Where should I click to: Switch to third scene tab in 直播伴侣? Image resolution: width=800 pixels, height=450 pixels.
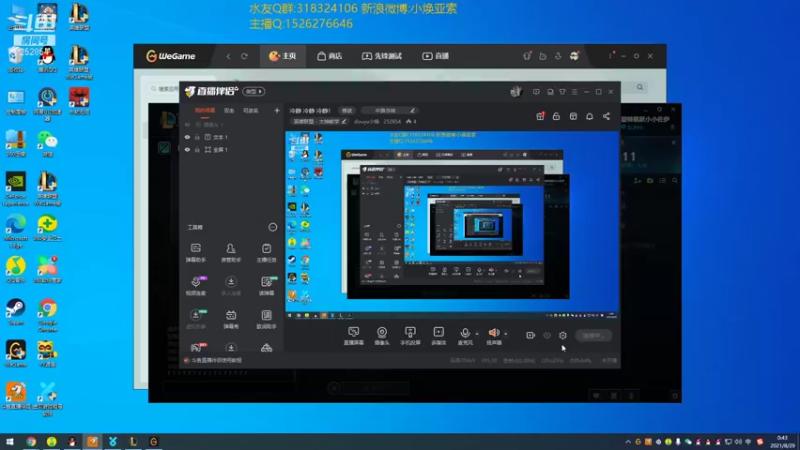pos(251,111)
